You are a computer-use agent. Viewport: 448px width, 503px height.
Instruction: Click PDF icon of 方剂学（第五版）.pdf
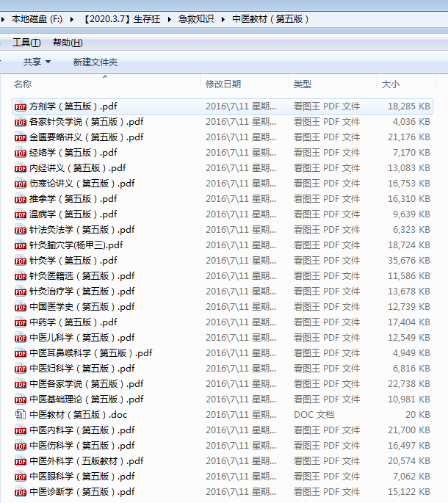click(21, 106)
